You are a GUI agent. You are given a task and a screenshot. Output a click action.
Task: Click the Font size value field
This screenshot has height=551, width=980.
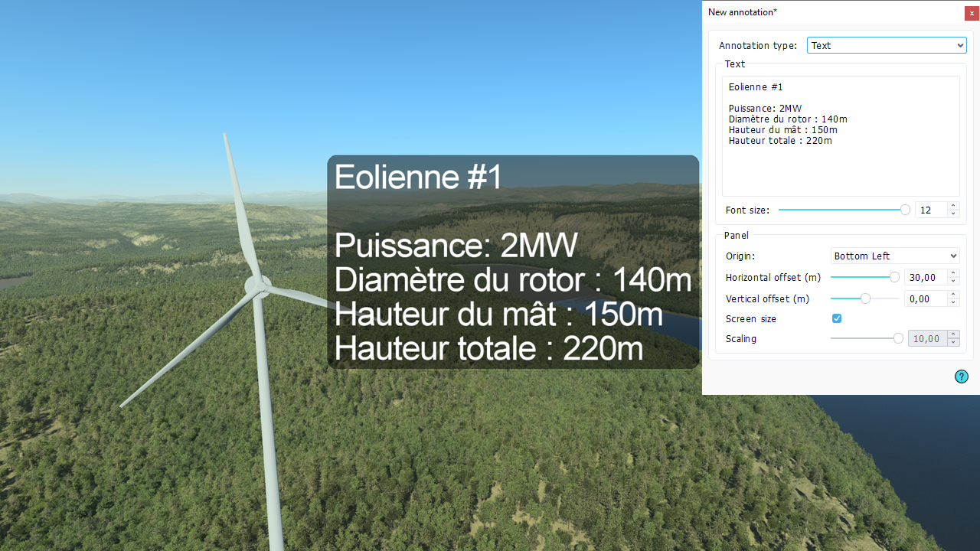pos(930,210)
